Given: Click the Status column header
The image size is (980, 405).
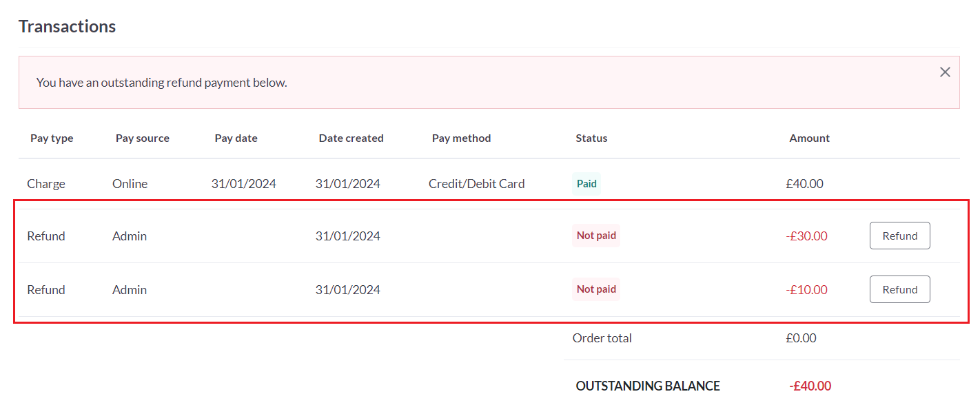Looking at the screenshot, I should 591,138.
